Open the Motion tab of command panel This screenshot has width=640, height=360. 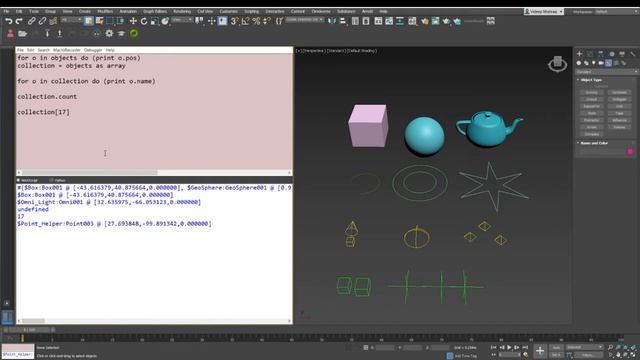(611, 54)
